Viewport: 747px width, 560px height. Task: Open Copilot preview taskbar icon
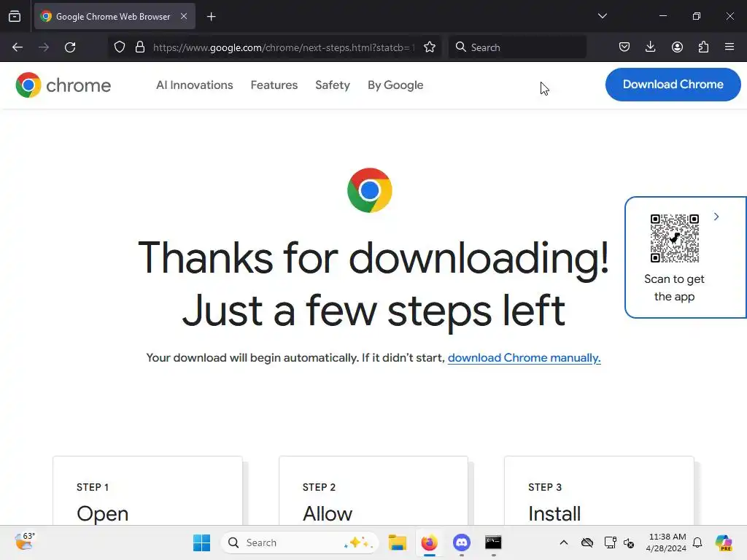[724, 542]
